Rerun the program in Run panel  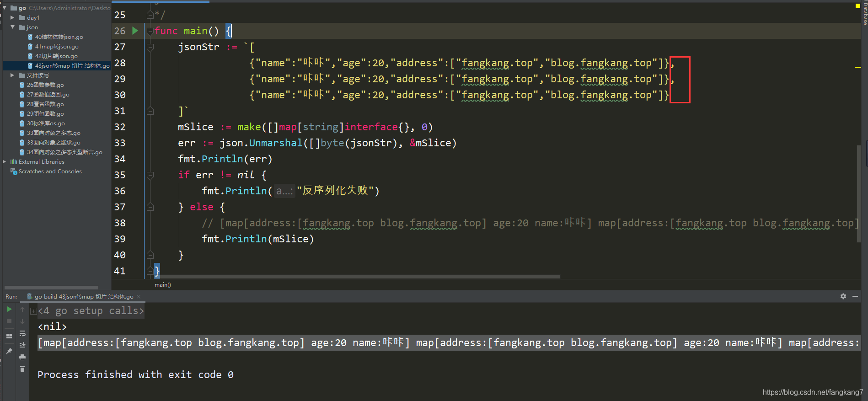click(x=9, y=310)
